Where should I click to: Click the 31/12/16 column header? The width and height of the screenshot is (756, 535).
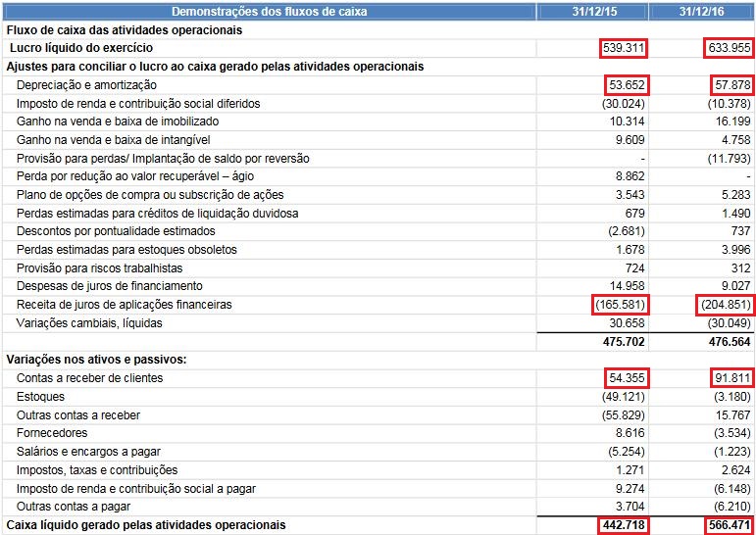pyautogui.click(x=701, y=11)
